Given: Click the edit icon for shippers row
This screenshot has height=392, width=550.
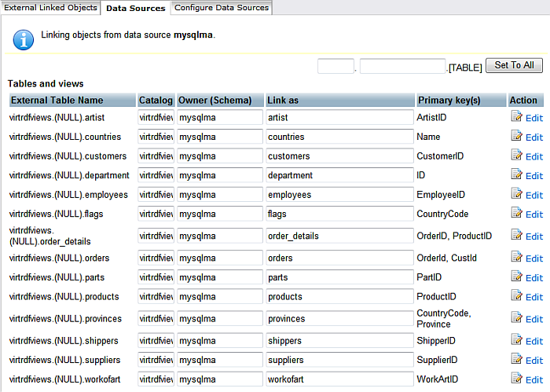Looking at the screenshot, I should (516, 341).
